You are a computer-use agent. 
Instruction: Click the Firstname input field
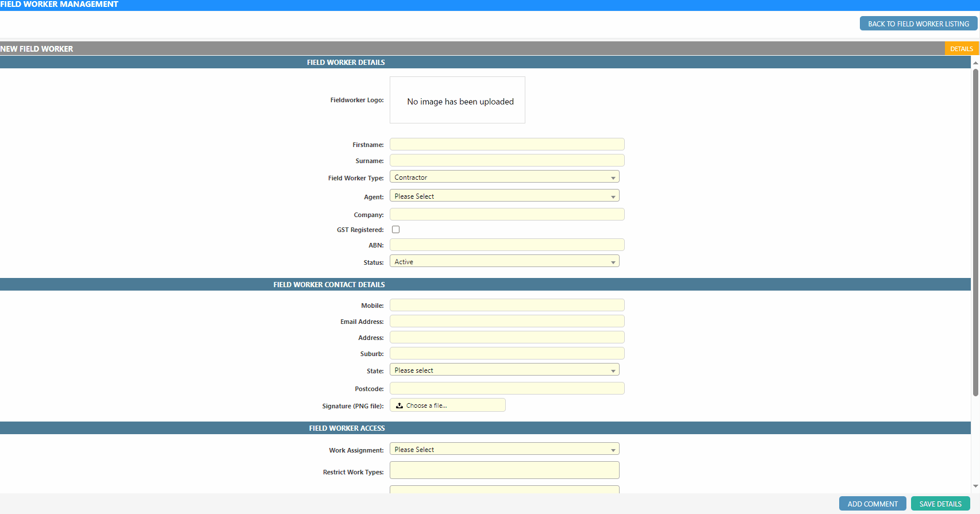coord(507,144)
